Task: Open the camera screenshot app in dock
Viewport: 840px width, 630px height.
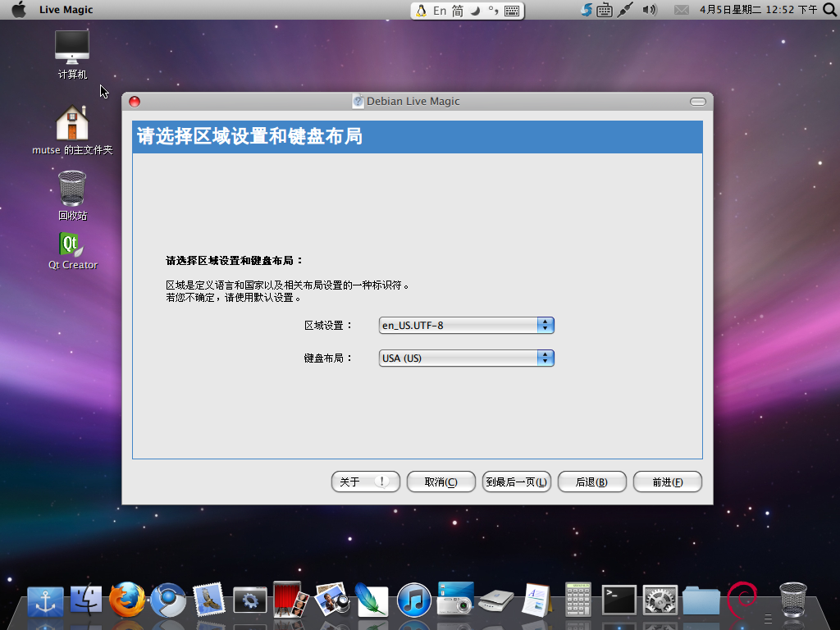Action: [x=455, y=599]
